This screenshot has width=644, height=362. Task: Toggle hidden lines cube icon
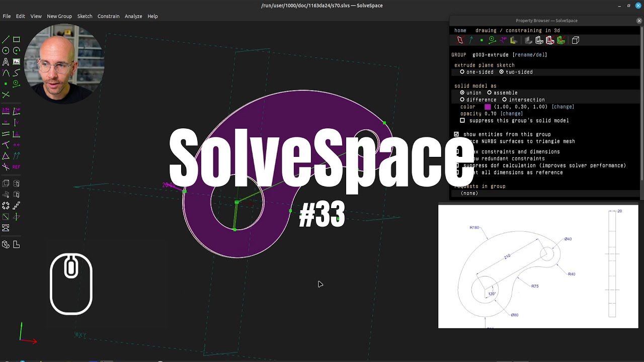pyautogui.click(x=576, y=40)
